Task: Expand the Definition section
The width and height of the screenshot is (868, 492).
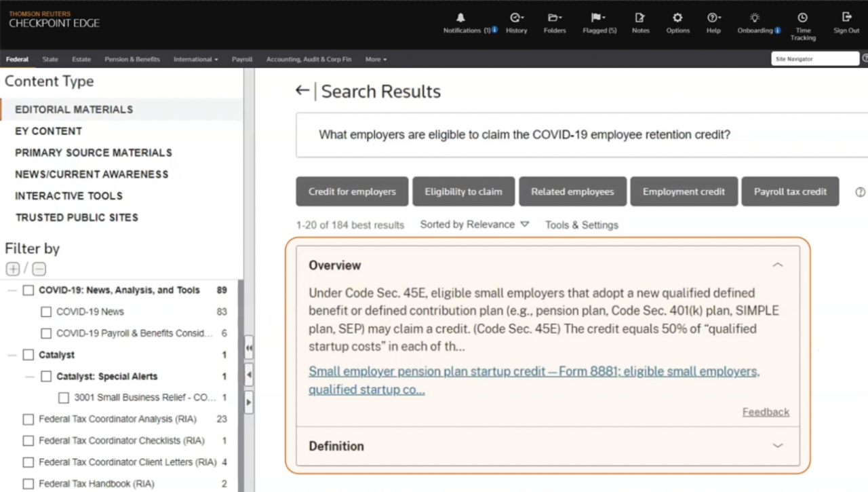Action: [778, 446]
